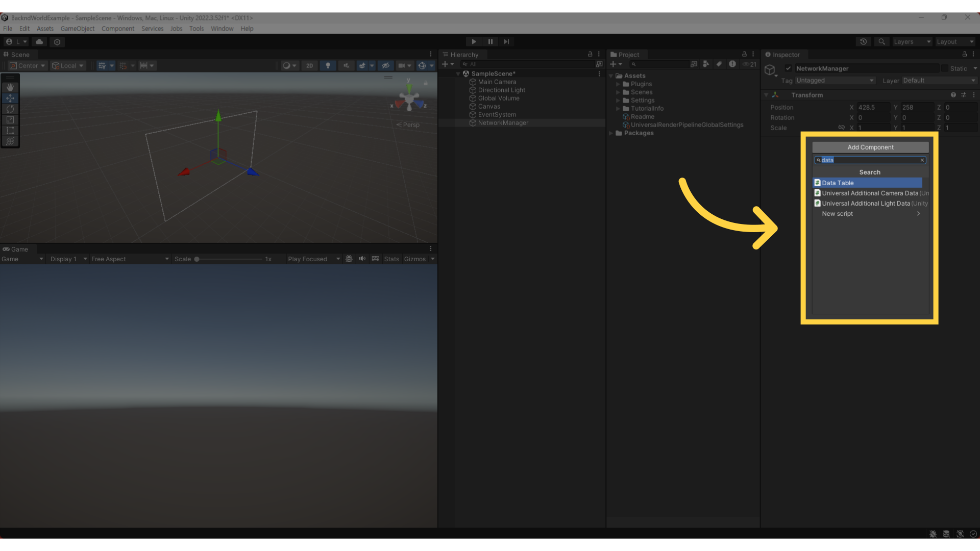Click component search field containing data
Screen dimensions: 980x551
click(x=870, y=160)
